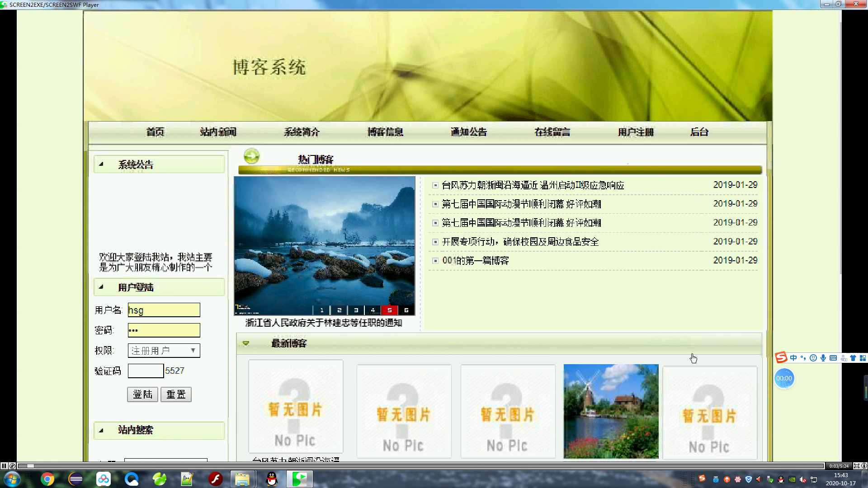Viewport: 868px width, 488px height.
Task: Launch Google Chrome from the taskbar
Action: click(47, 479)
